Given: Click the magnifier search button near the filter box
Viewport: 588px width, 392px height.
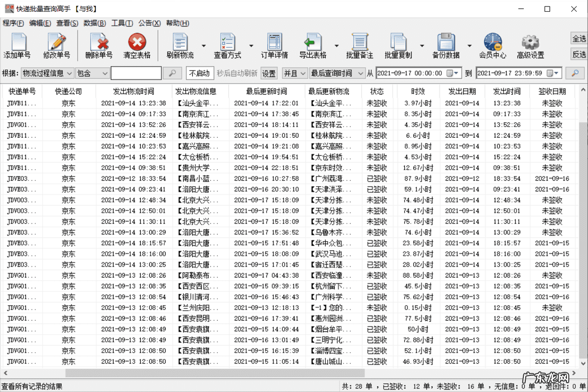Looking at the screenshot, I should (x=172, y=73).
